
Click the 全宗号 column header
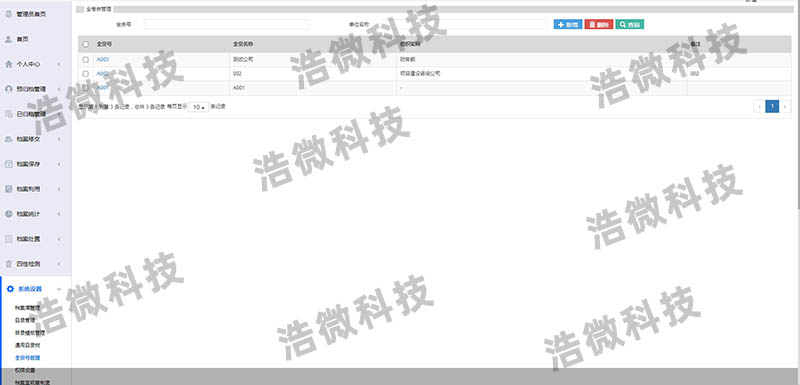[104, 44]
